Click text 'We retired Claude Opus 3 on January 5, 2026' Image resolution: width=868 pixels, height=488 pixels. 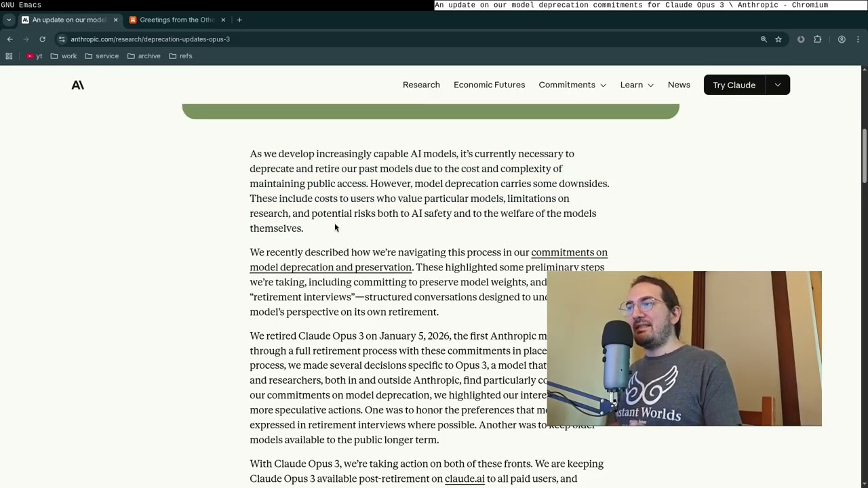click(350, 336)
